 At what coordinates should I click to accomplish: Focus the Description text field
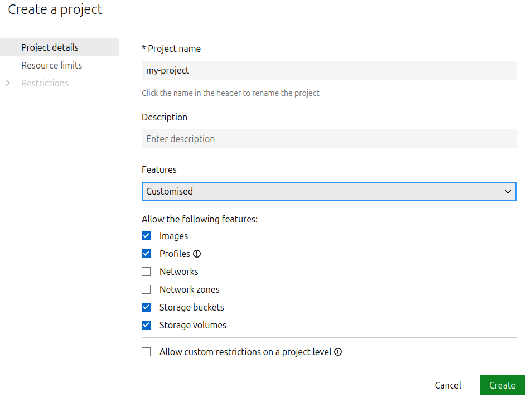click(329, 139)
